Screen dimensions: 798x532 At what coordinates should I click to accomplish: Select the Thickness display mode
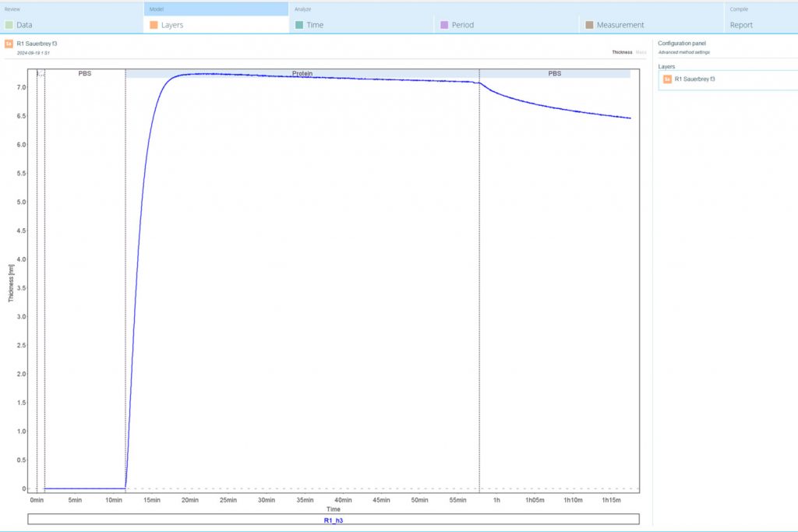(x=620, y=51)
